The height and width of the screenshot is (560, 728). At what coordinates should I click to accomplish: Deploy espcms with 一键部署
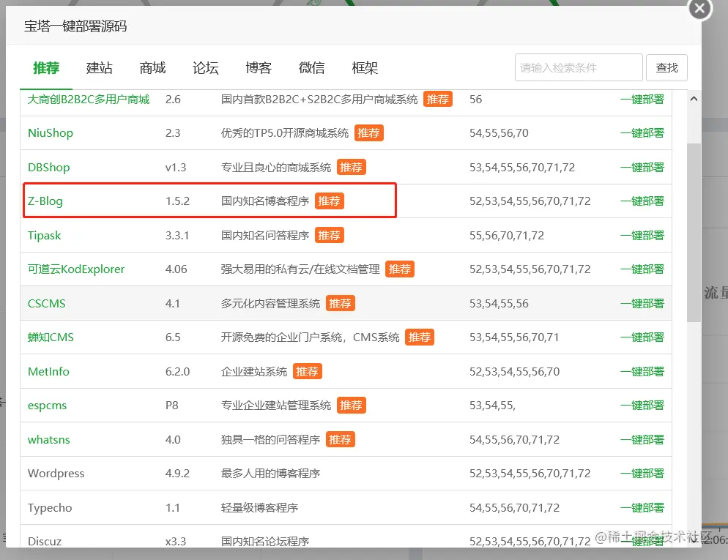pos(642,406)
